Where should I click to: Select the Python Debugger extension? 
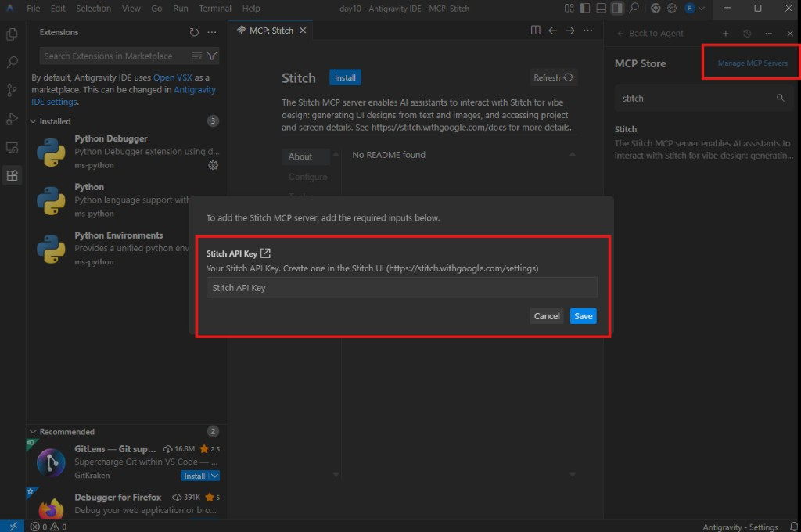tap(126, 152)
